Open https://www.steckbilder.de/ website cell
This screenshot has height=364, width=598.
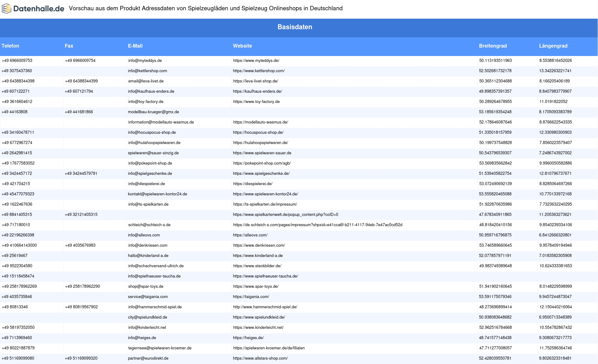click(x=257, y=266)
